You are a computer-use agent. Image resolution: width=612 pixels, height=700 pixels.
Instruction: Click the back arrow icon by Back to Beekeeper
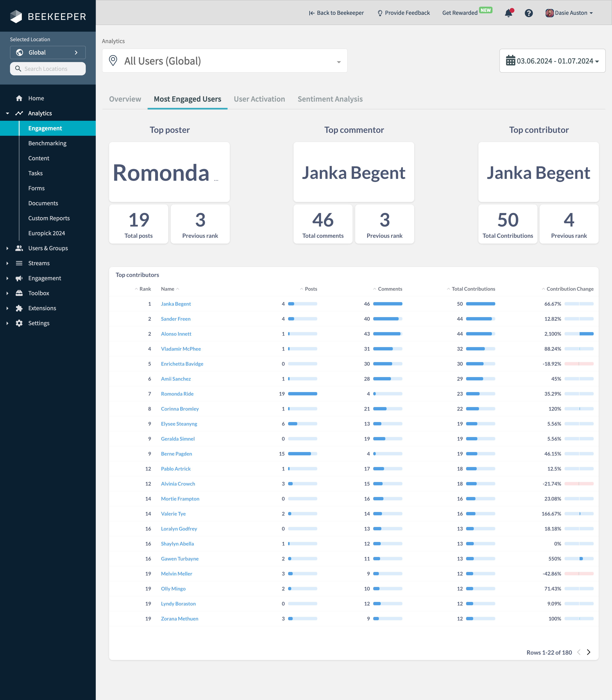pos(311,13)
